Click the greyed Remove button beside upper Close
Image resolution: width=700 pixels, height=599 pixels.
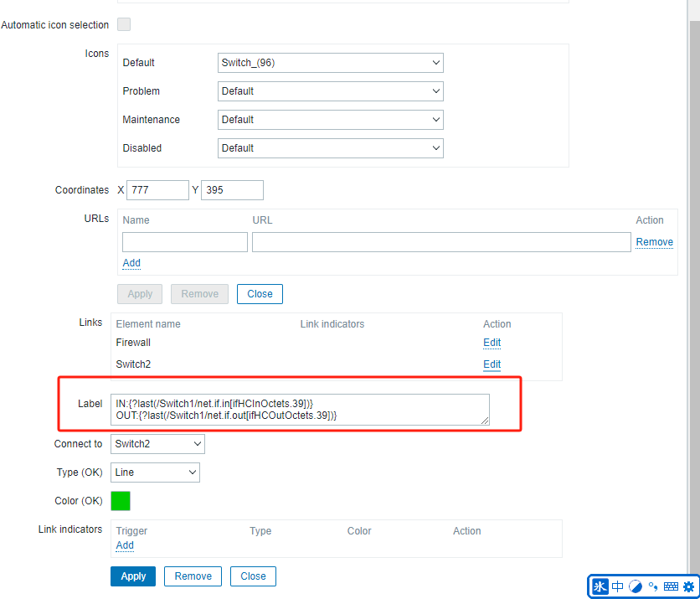point(199,294)
